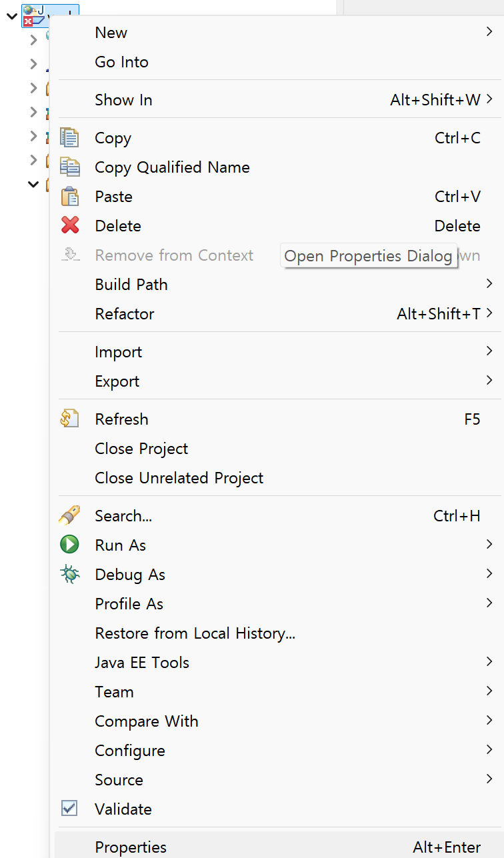Expand the New submenu arrow
This screenshot has height=858, width=504.
tap(489, 32)
